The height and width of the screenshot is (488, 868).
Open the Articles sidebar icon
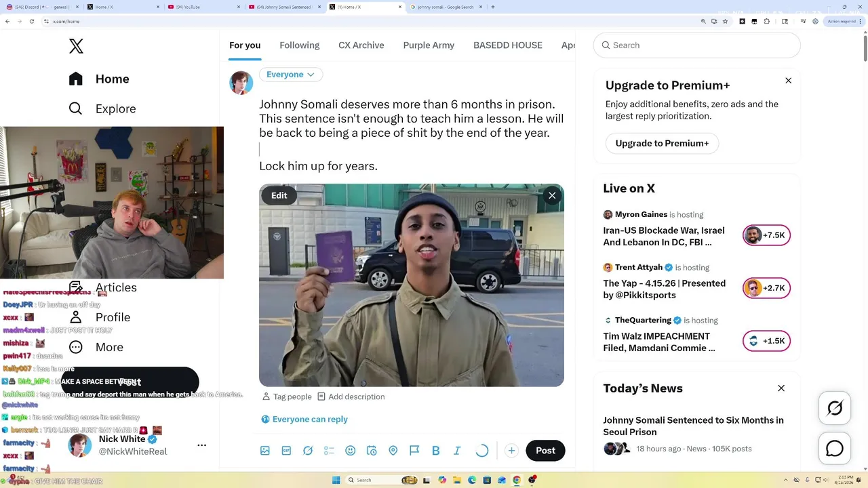(76, 287)
